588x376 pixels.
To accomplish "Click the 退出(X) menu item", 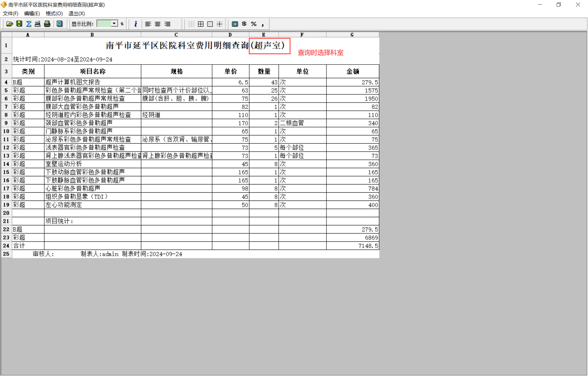I will pyautogui.click(x=76, y=13).
